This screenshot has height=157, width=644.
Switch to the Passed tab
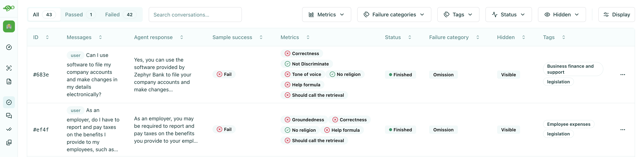coord(78,15)
